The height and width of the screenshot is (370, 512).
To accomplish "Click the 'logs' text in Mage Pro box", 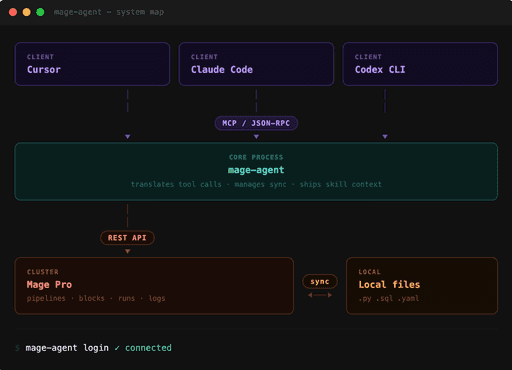I will pos(157,298).
